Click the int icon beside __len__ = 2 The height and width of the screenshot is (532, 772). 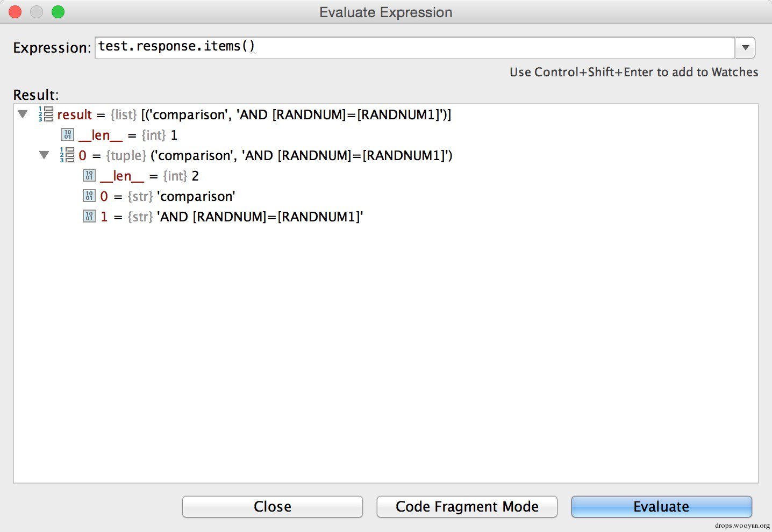coord(89,176)
